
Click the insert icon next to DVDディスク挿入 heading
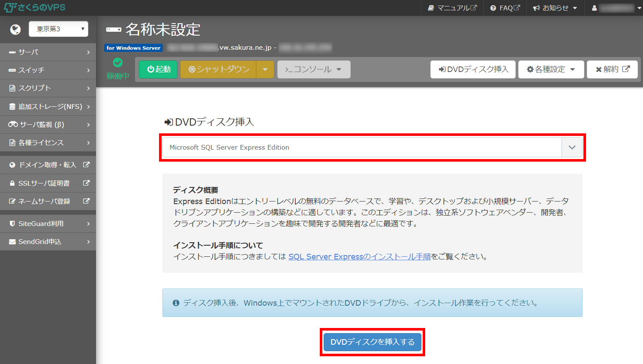[x=168, y=122]
